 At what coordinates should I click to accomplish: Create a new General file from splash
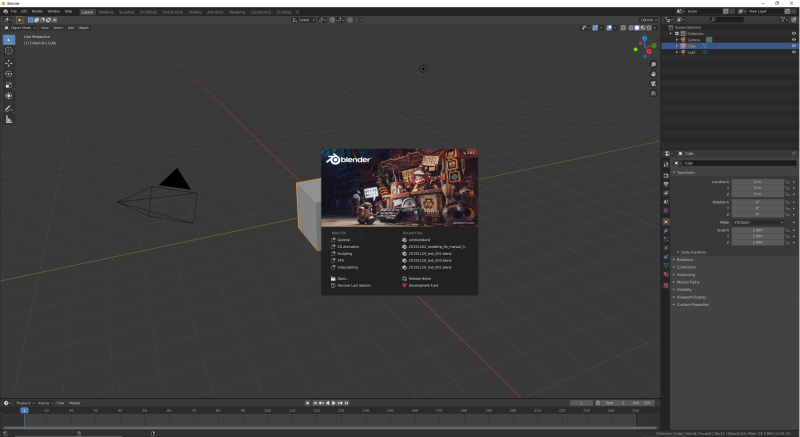[341, 240]
